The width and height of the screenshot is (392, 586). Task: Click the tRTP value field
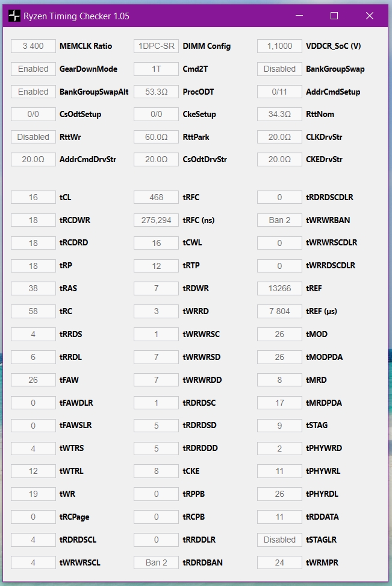click(156, 266)
